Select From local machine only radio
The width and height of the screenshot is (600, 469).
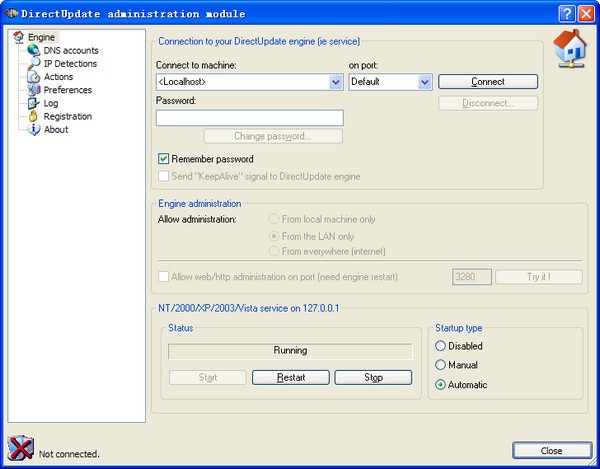coord(274,219)
